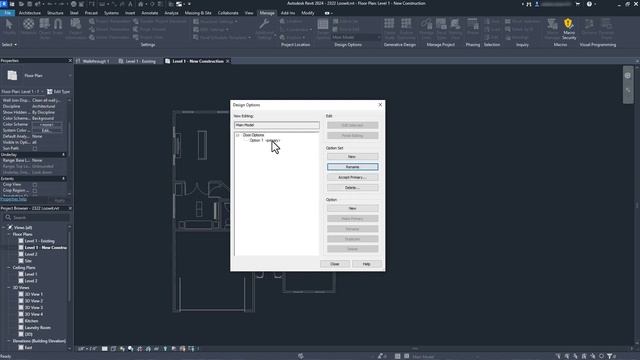Click New under Option section

352,209
